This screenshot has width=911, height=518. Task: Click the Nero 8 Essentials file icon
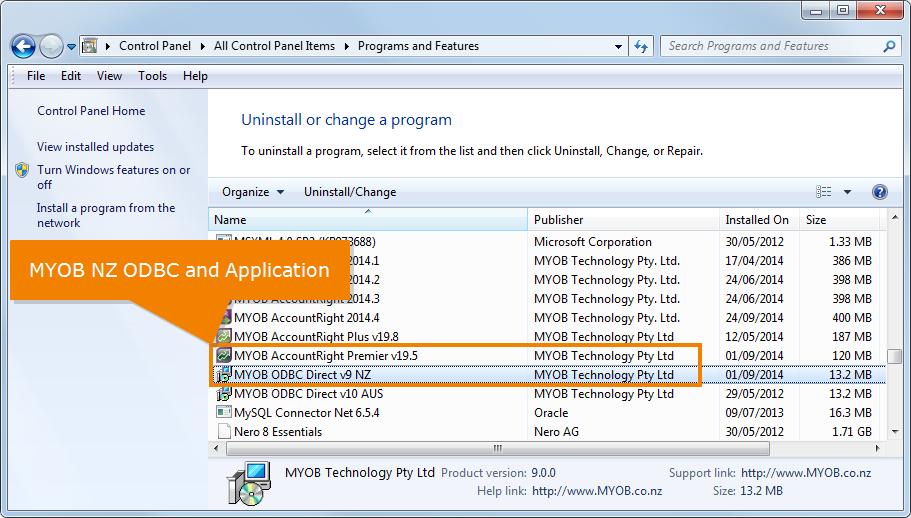pyautogui.click(x=224, y=431)
